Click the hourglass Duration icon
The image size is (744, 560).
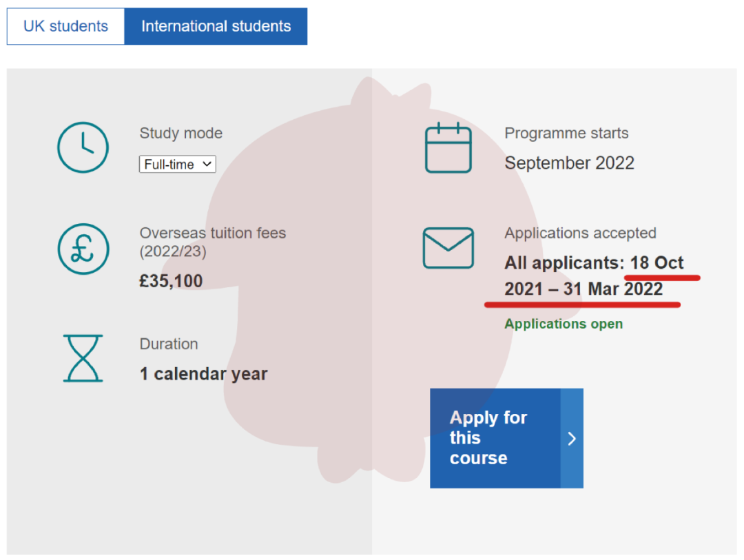(83, 358)
